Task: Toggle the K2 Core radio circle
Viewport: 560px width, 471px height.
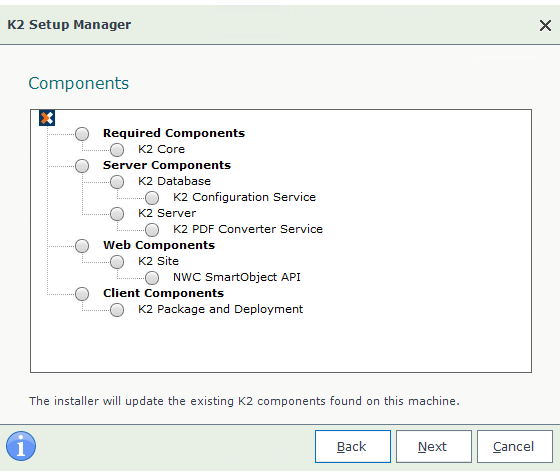Action: click(x=117, y=150)
